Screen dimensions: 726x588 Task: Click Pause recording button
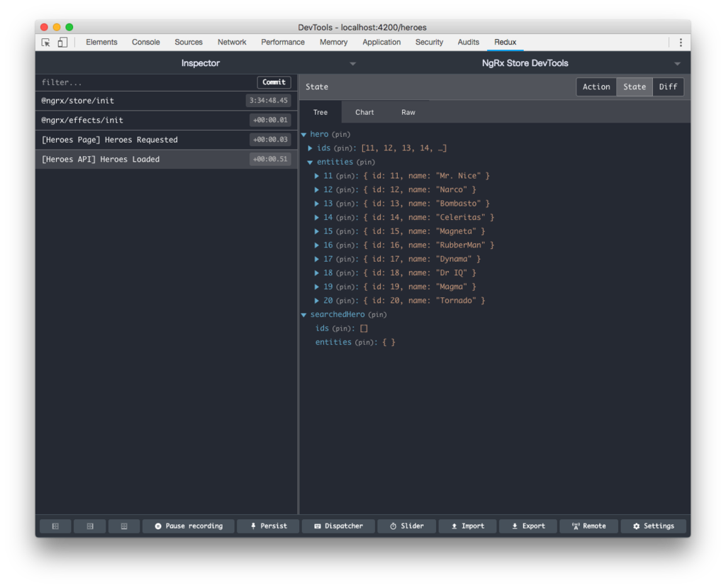pos(189,526)
